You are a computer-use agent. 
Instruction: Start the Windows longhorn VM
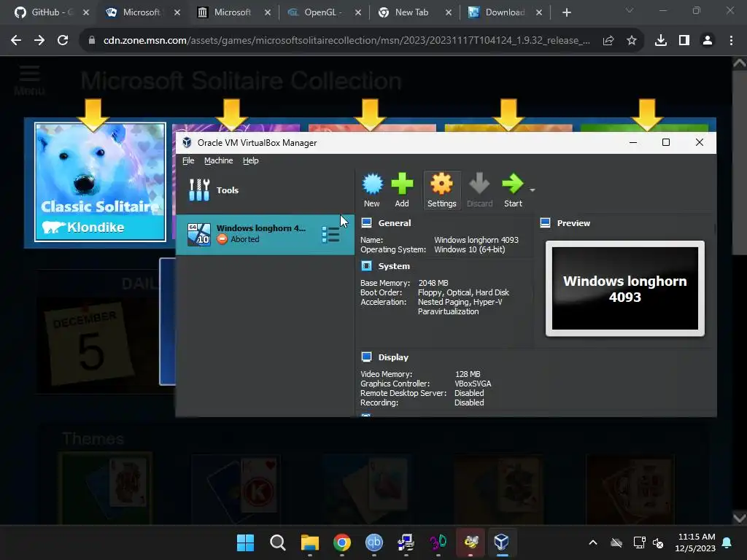point(513,190)
